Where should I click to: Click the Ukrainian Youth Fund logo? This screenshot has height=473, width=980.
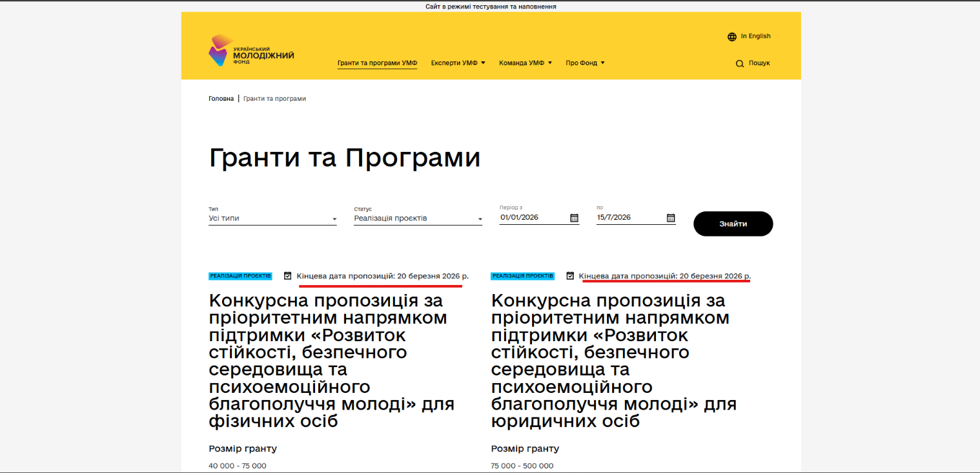(x=251, y=50)
